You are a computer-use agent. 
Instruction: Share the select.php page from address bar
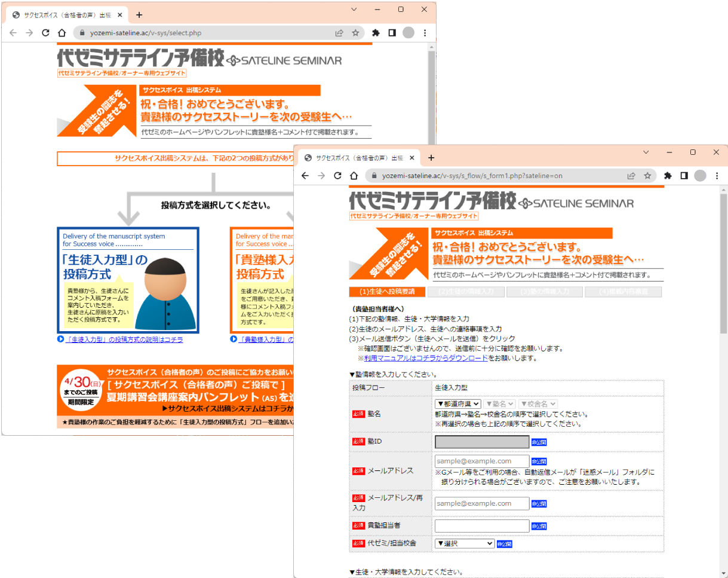339,33
